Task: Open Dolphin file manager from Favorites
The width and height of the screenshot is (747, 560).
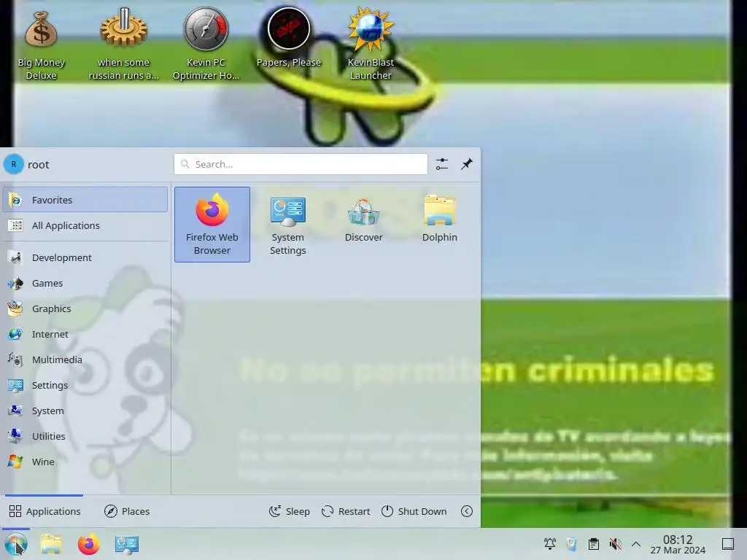Action: (x=440, y=219)
